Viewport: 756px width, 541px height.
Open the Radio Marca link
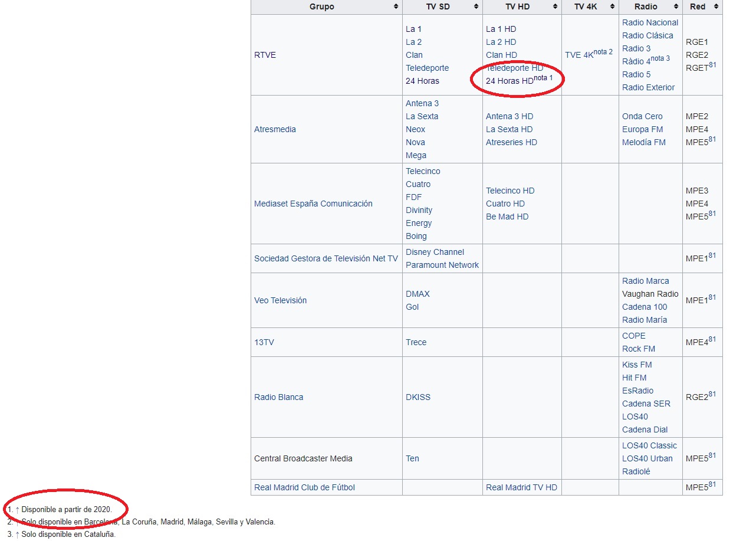pyautogui.click(x=646, y=281)
